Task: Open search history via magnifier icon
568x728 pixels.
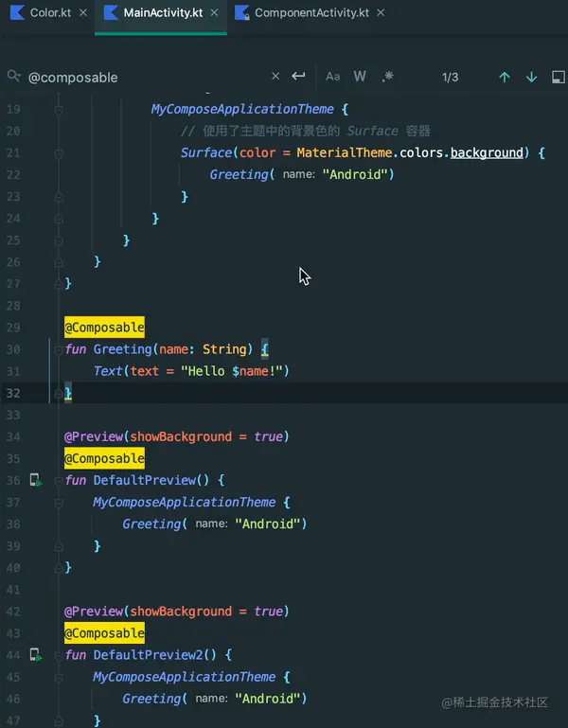Action: click(x=14, y=76)
